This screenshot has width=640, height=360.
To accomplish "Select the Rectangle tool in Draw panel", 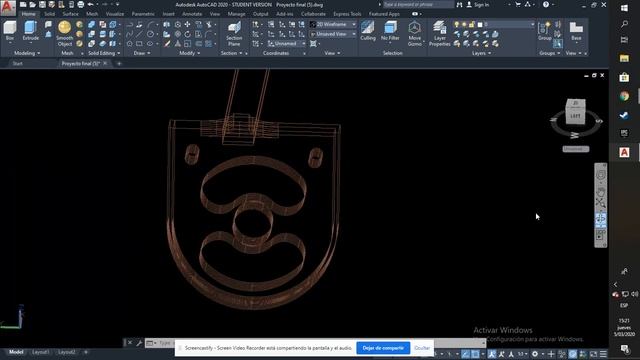I will (x=140, y=43).
